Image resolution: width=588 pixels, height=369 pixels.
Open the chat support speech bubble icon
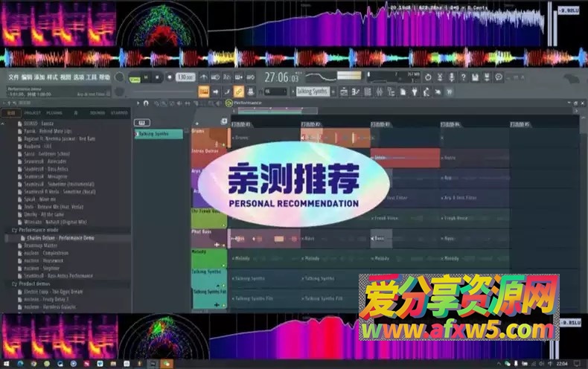coord(499,77)
